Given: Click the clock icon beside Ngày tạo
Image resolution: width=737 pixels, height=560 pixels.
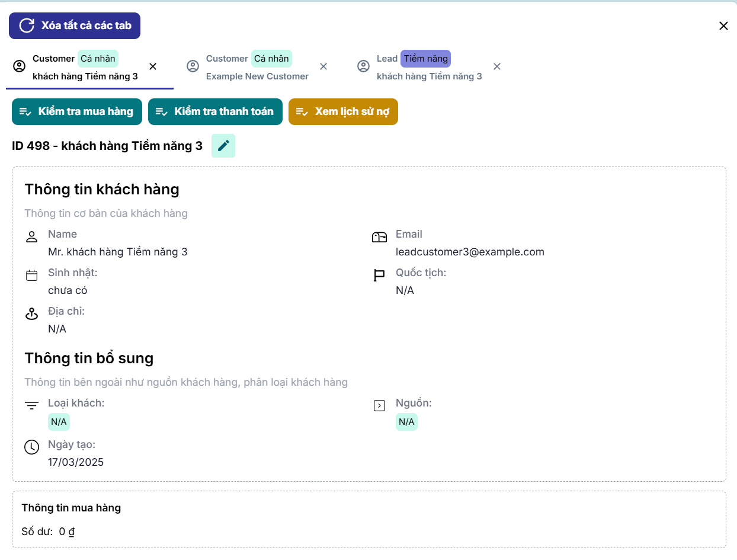Looking at the screenshot, I should point(31,447).
